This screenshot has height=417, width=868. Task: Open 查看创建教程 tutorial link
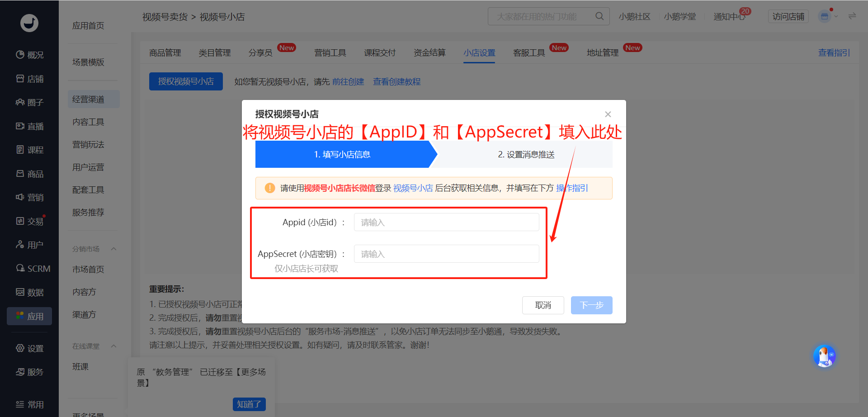(x=397, y=81)
